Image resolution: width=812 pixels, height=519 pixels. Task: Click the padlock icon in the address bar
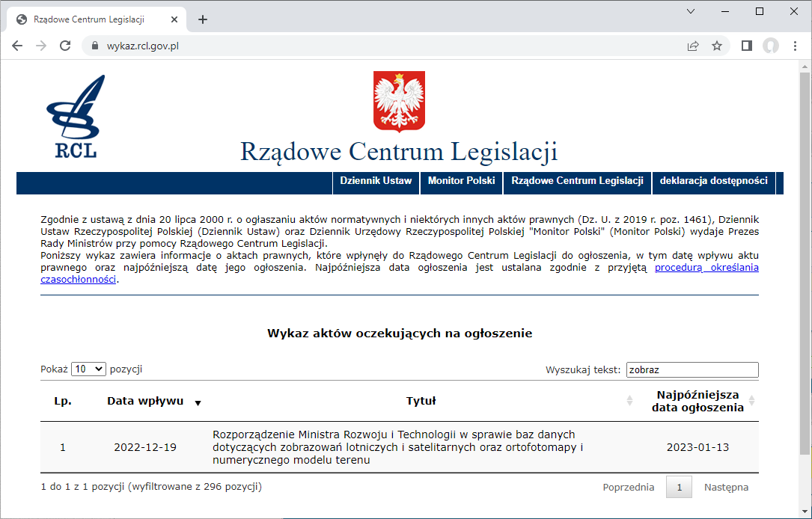pyautogui.click(x=94, y=46)
